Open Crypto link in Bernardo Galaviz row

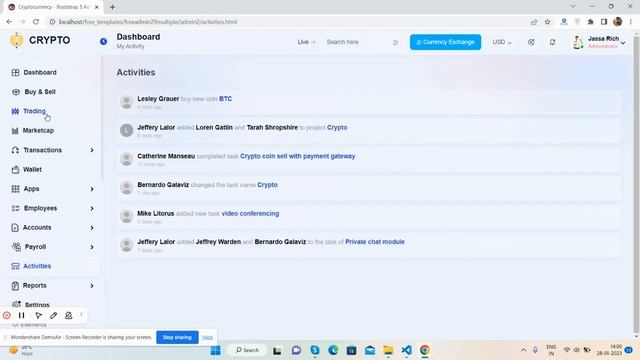tap(267, 185)
